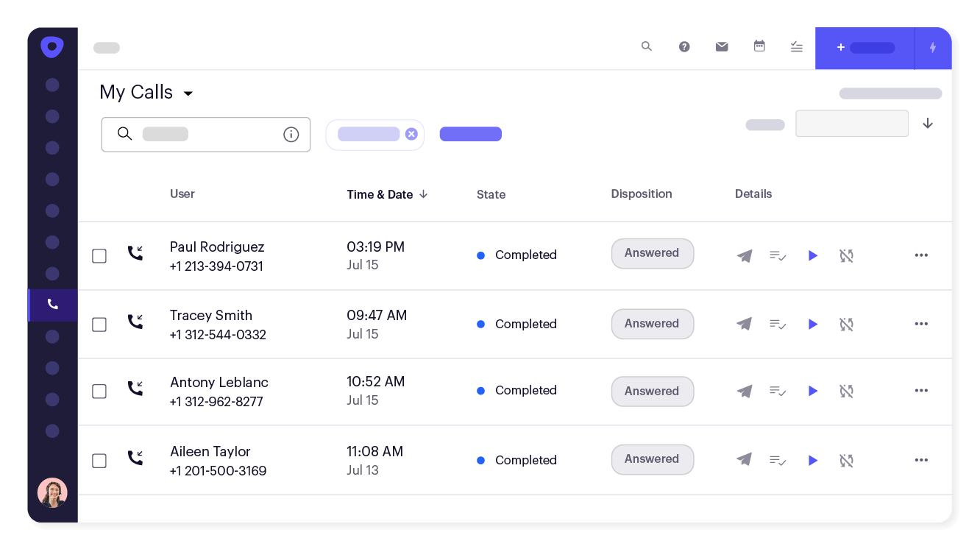Open the calendar icon in the top bar
The height and width of the screenshot is (549, 980).
[x=759, y=46]
